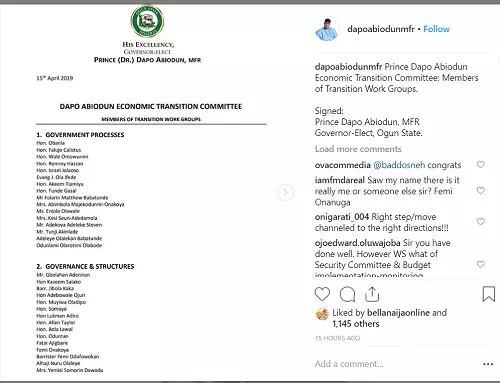Screen dimensions: 500x383
Task: Open more options three-dot menu
Action: tap(488, 364)
